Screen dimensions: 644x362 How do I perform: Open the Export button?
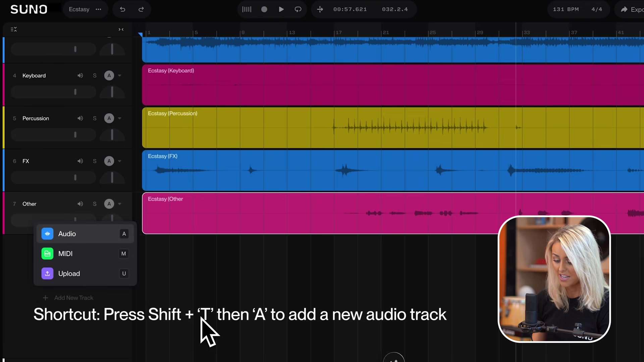pos(632,9)
